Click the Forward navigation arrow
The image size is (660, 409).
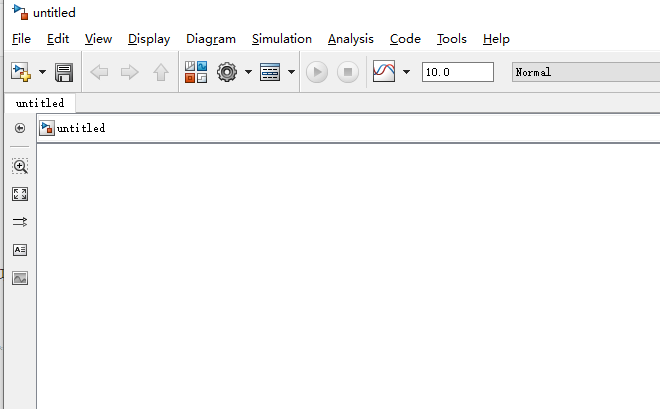pos(130,72)
